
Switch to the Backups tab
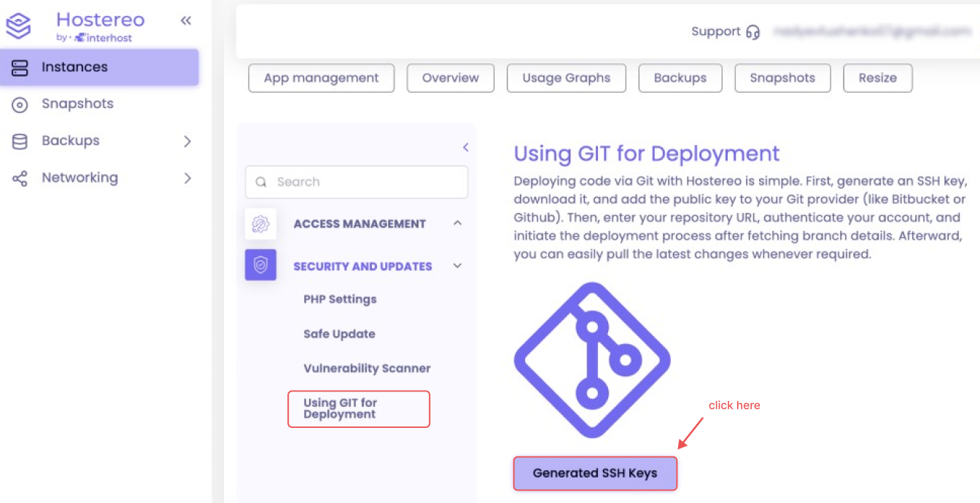680,78
